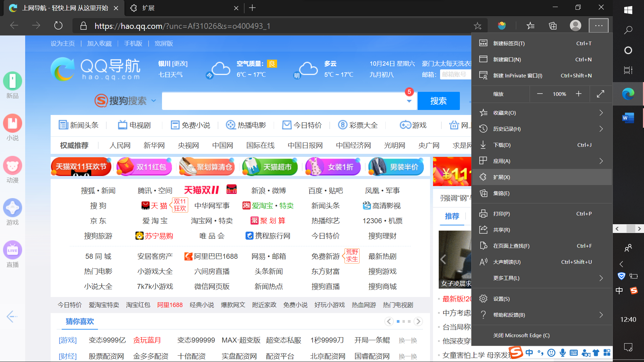Viewport: 644px width, 362px height.
Task: Select 打印(P) menu item
Action: pos(542,214)
